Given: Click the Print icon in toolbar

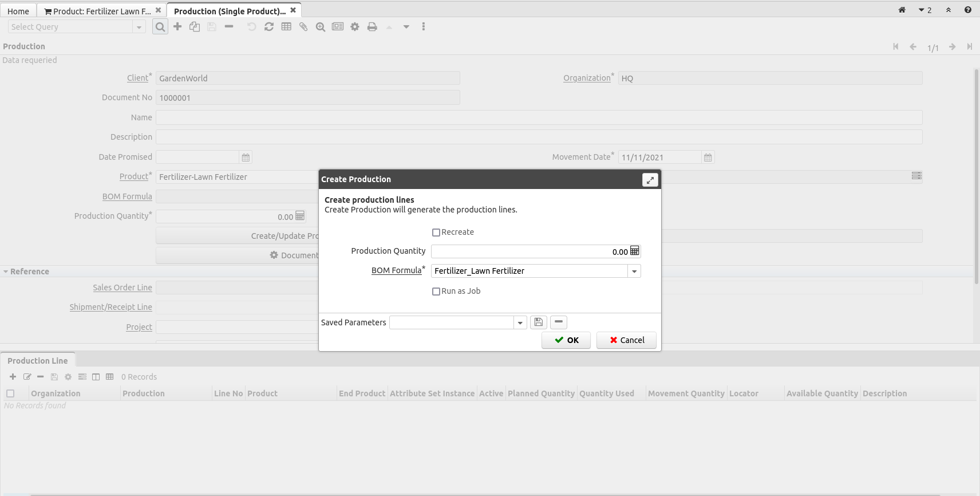Looking at the screenshot, I should (372, 26).
